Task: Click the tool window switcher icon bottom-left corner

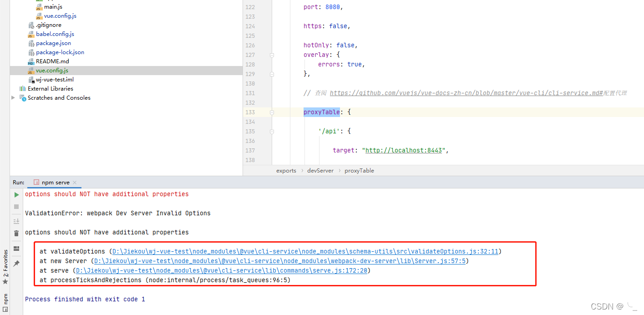Action: click(5, 310)
